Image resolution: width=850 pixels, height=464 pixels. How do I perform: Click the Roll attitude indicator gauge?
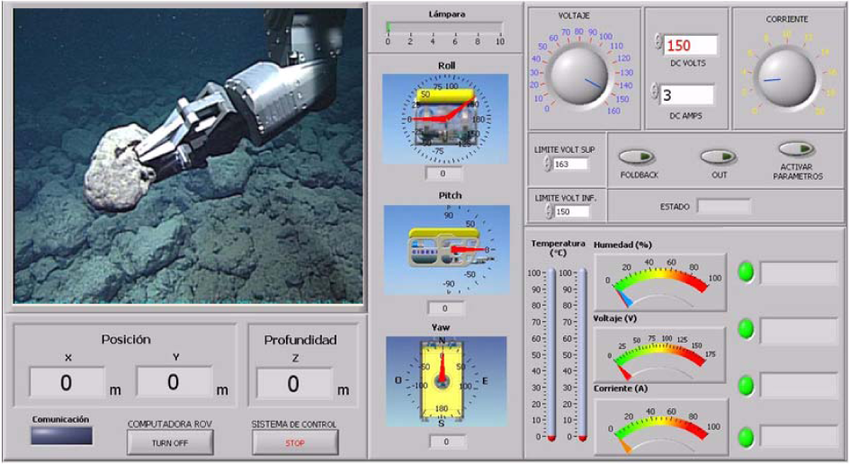446,119
